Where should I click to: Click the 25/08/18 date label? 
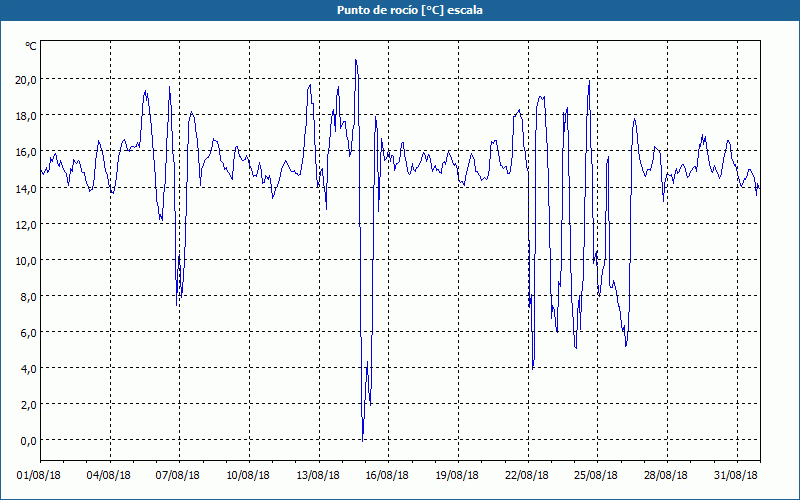click(x=596, y=475)
